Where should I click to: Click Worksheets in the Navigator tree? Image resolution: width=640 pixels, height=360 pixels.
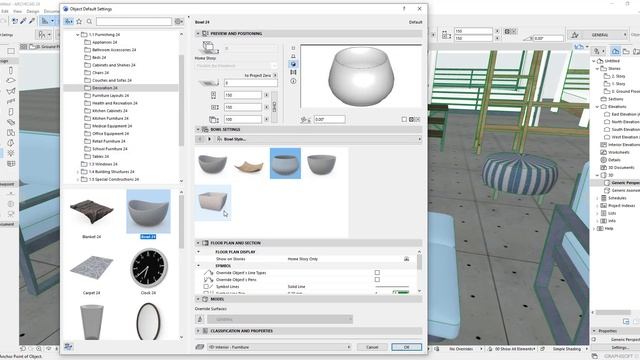click(619, 152)
